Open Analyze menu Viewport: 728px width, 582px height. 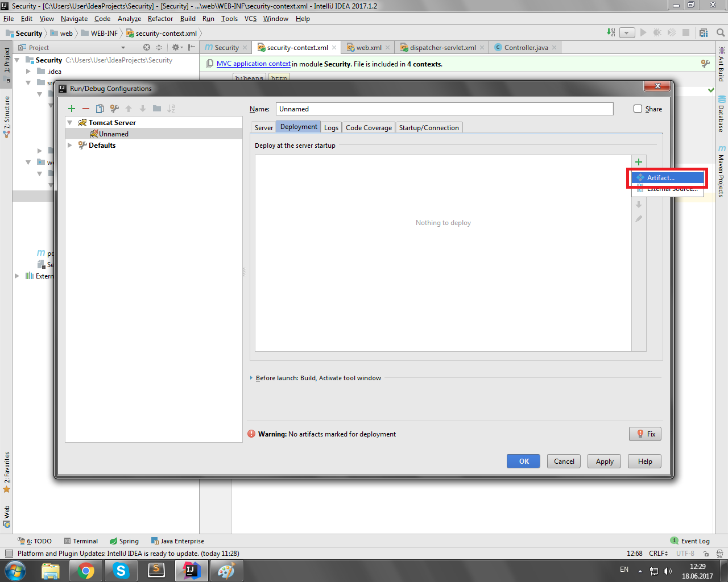point(129,19)
